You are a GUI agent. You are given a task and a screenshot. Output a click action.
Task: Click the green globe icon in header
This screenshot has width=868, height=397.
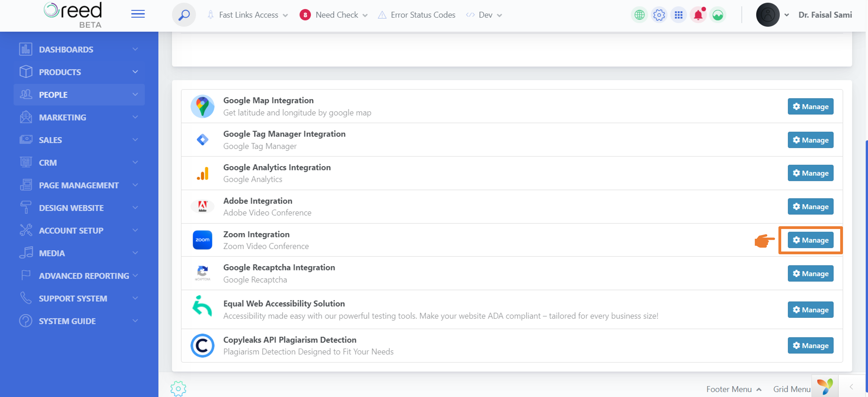639,15
